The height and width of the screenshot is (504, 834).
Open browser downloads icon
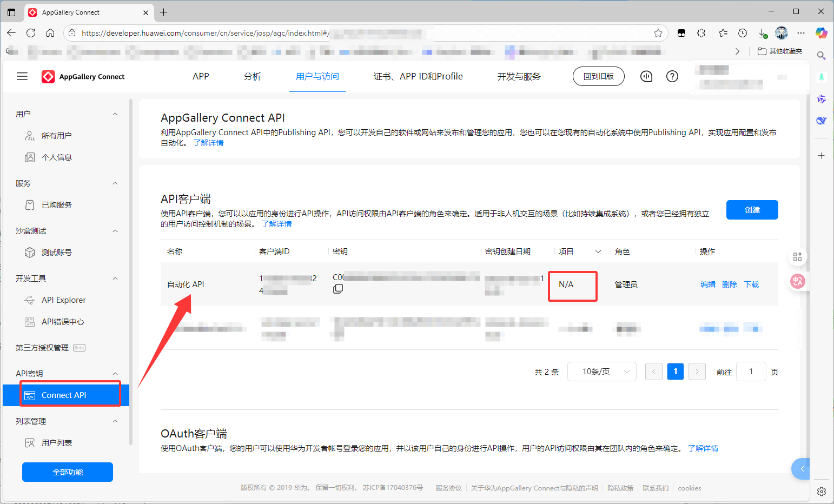click(763, 33)
